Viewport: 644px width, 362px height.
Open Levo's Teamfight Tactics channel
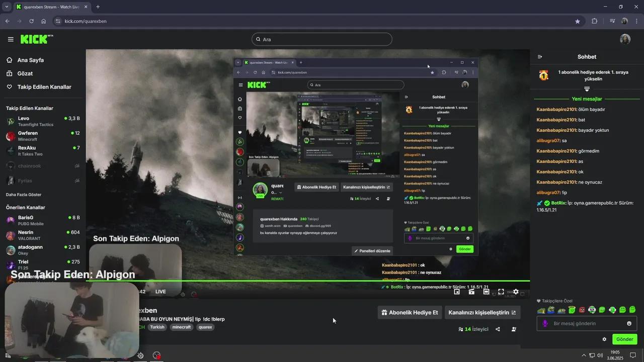coord(43,121)
